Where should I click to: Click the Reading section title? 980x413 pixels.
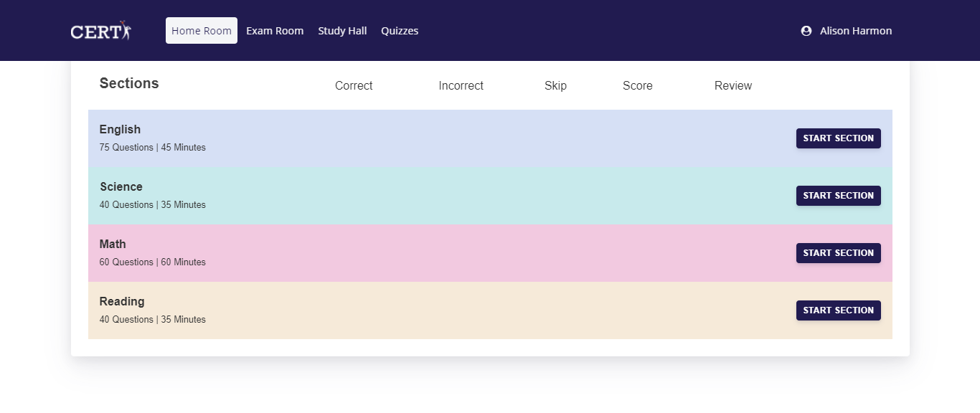click(122, 302)
